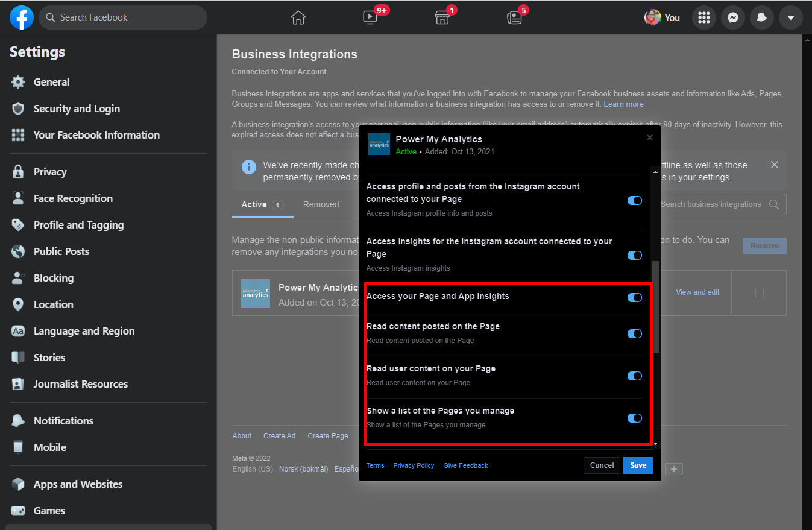The image size is (812, 530).
Task: Go to Home feed icon
Action: 298,17
